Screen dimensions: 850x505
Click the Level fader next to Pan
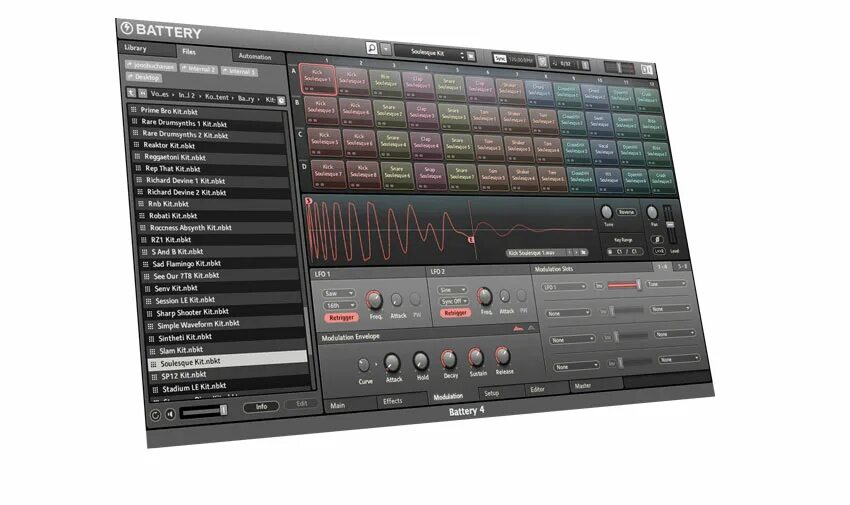pyautogui.click(x=669, y=224)
